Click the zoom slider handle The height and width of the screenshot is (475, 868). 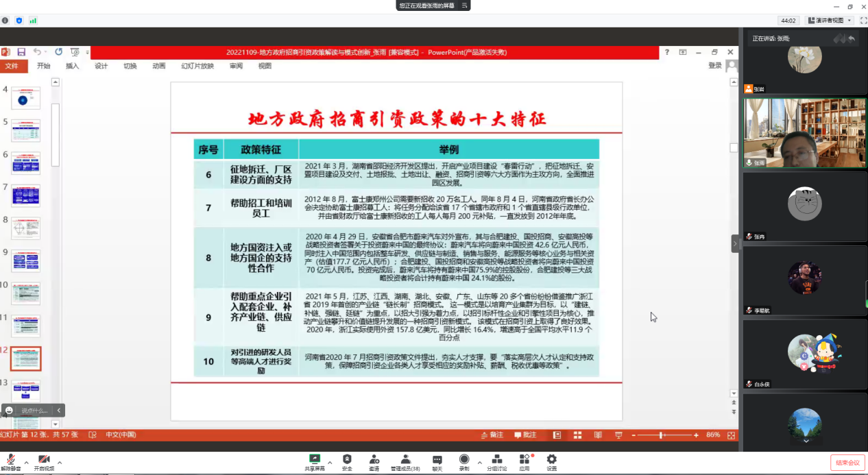point(661,435)
